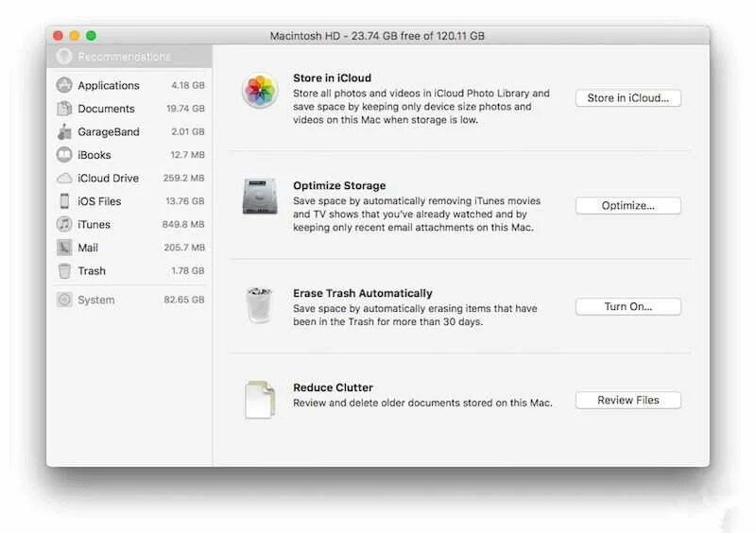Click the Store in iCloud heading

(x=333, y=78)
